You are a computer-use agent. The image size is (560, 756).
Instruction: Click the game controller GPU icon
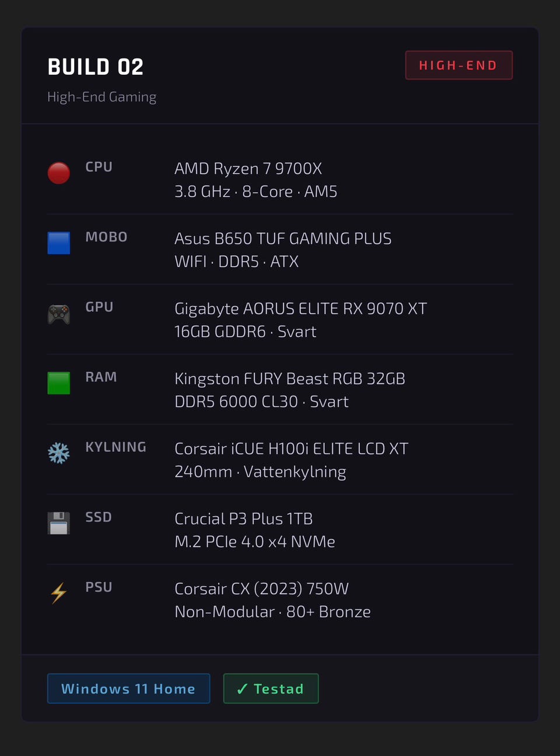point(58,313)
